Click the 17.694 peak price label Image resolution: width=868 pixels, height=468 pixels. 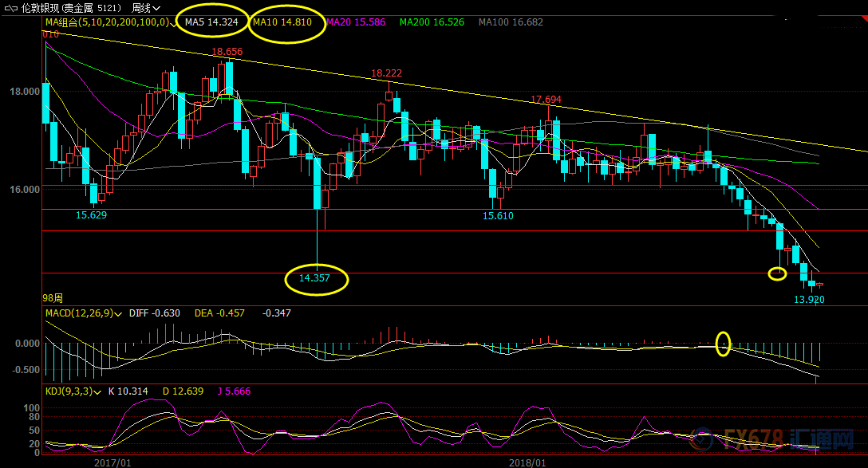[x=546, y=100]
